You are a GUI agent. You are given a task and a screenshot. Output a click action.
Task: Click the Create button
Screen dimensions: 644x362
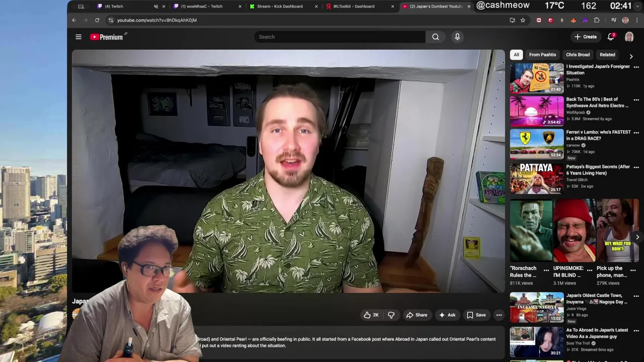(x=586, y=37)
